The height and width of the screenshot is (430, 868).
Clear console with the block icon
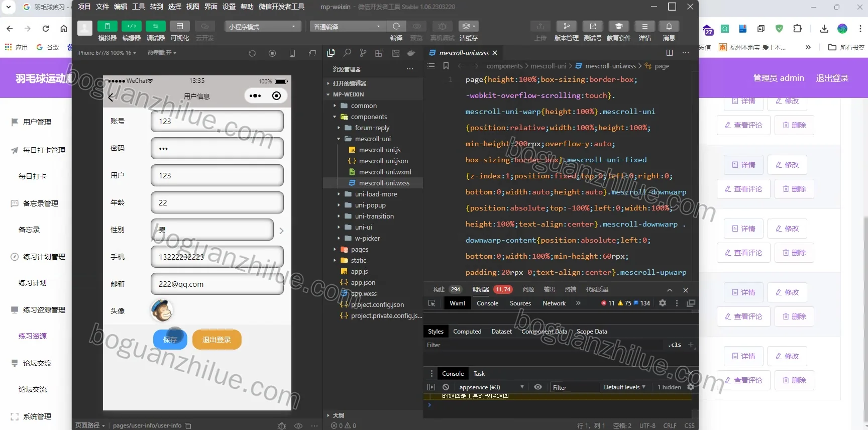click(x=446, y=387)
